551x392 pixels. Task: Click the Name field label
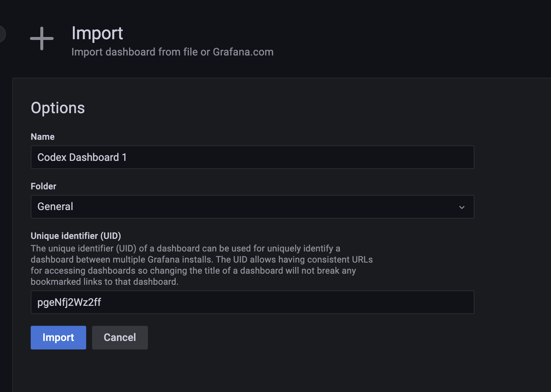[43, 137]
